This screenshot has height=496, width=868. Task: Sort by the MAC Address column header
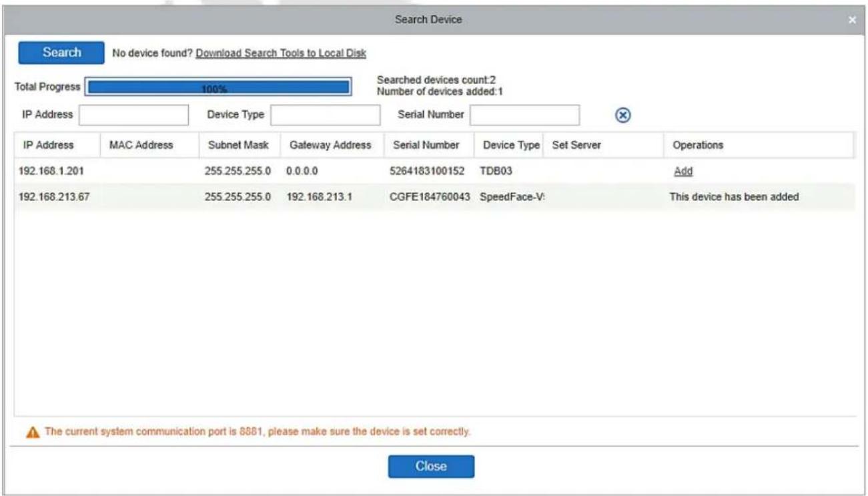pyautogui.click(x=141, y=145)
